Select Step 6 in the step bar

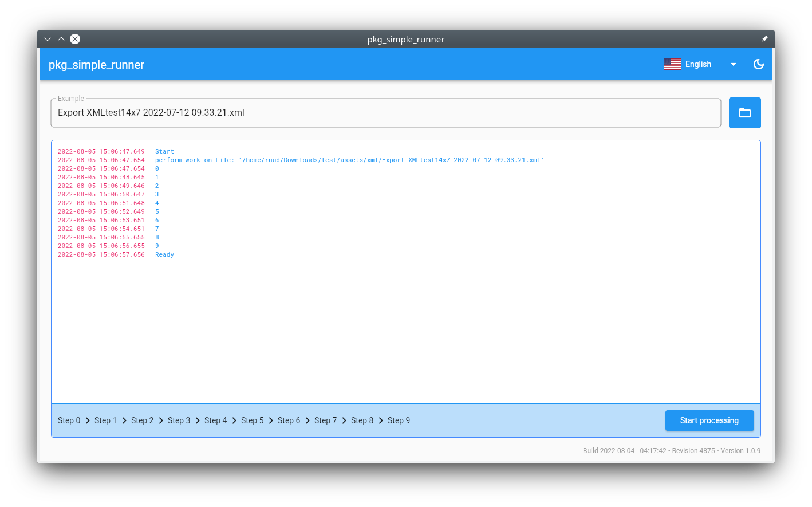pos(289,420)
